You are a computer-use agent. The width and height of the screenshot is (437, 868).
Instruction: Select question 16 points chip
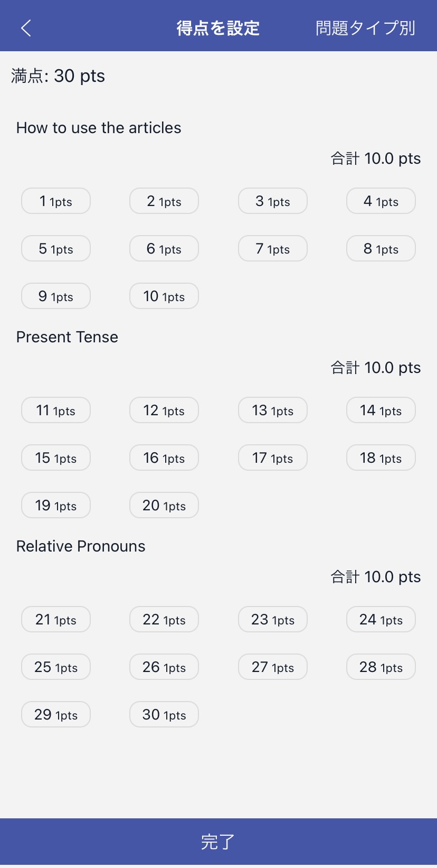pos(164,458)
